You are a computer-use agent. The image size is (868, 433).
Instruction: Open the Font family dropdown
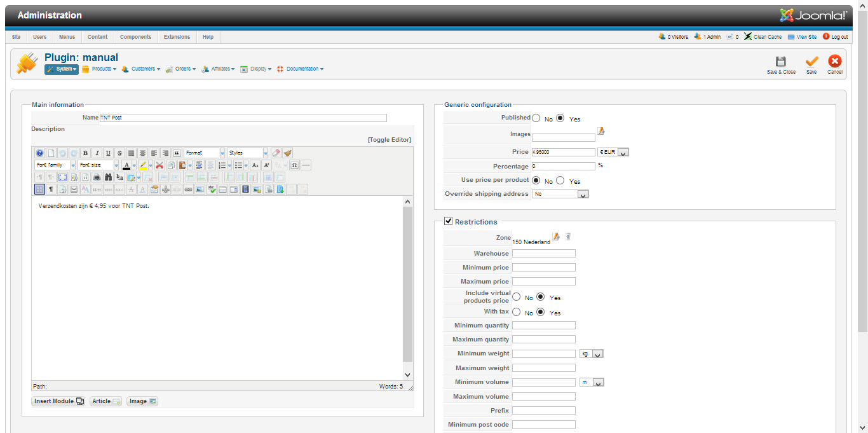[x=55, y=165]
